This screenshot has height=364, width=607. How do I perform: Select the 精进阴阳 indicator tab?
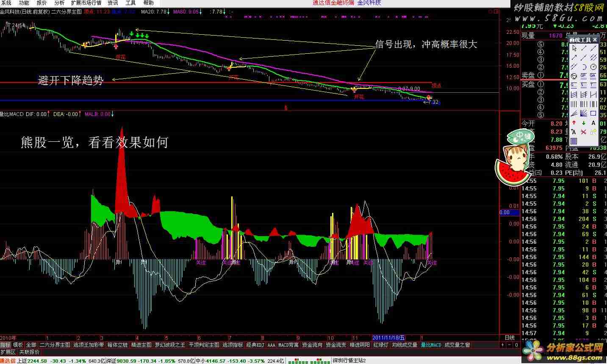coord(360,345)
